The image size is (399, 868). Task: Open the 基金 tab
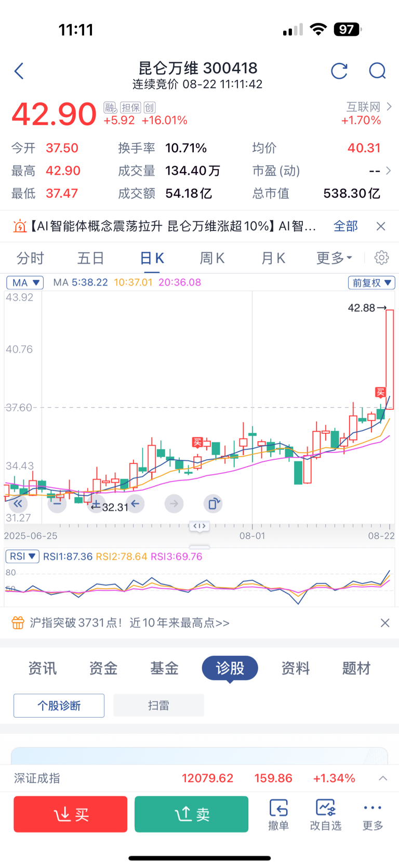164,668
